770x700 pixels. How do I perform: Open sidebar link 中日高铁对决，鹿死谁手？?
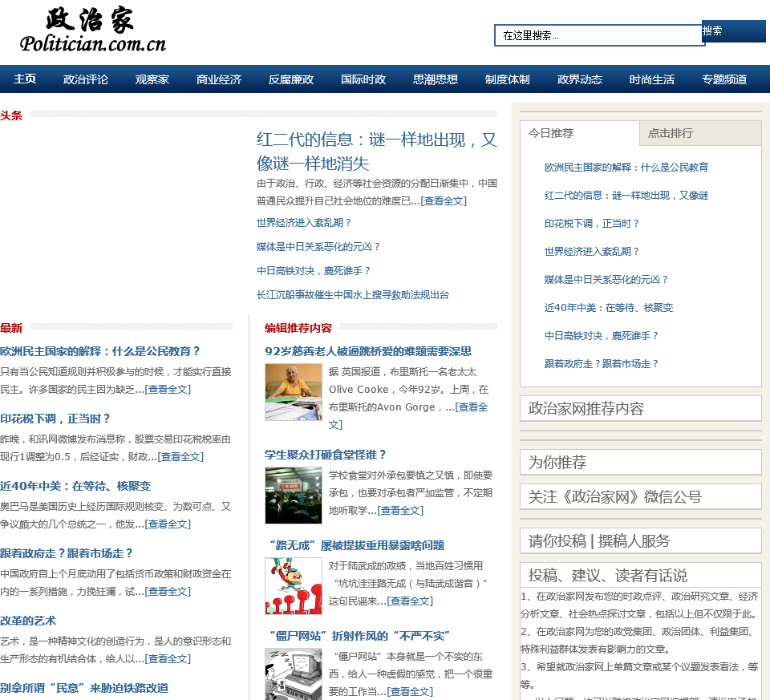tap(601, 335)
